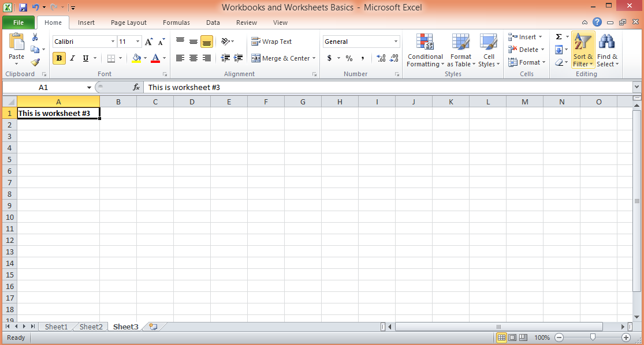Open the General number format dropdown
The height and width of the screenshot is (345, 644).
pos(396,42)
